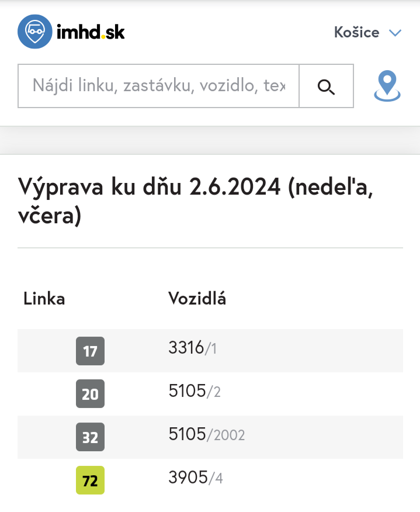Click the Vozidlá column header

(197, 299)
